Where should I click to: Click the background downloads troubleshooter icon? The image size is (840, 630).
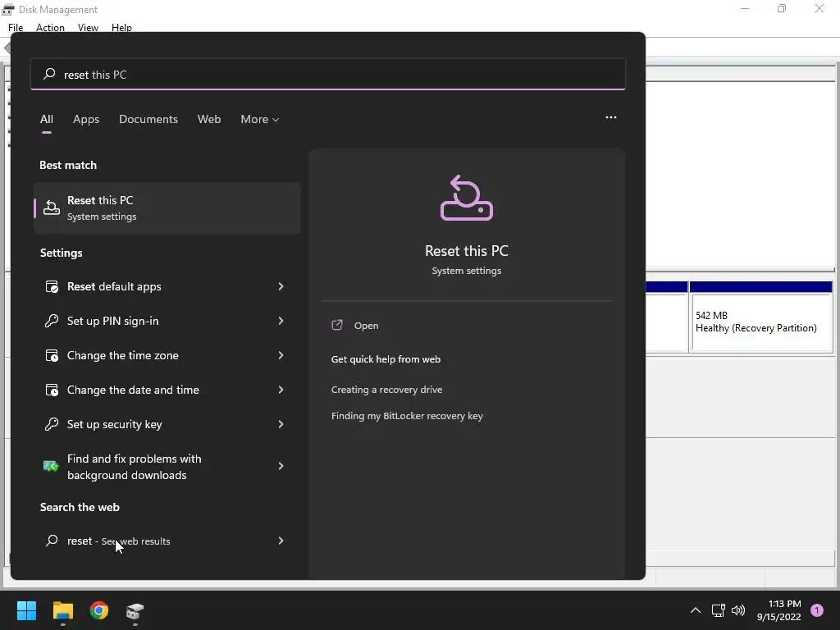52,466
